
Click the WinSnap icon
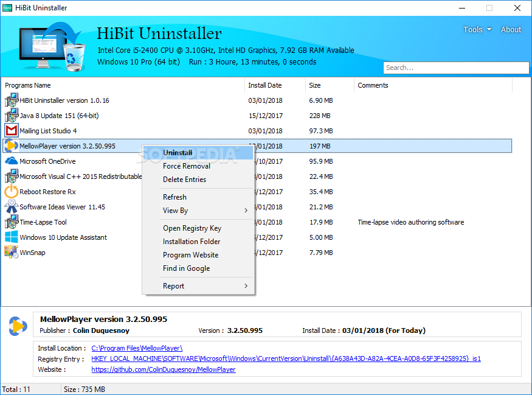coord(11,252)
